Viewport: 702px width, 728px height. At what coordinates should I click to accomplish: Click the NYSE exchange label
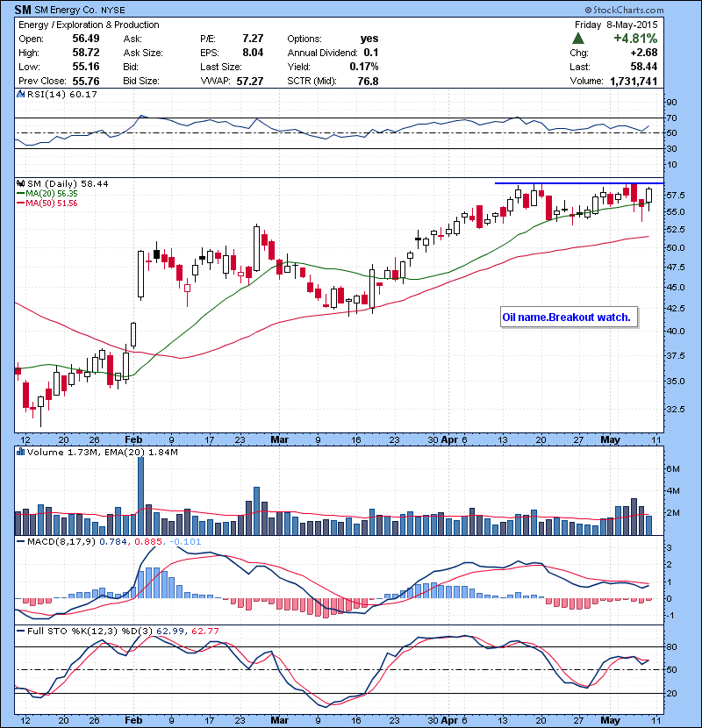tap(113, 11)
